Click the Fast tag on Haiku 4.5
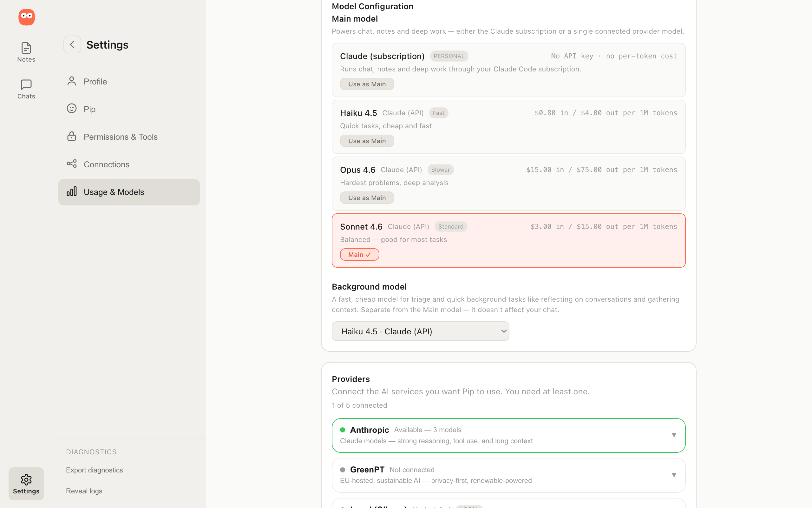Screen dimensions: 812x508 pyautogui.click(x=438, y=113)
